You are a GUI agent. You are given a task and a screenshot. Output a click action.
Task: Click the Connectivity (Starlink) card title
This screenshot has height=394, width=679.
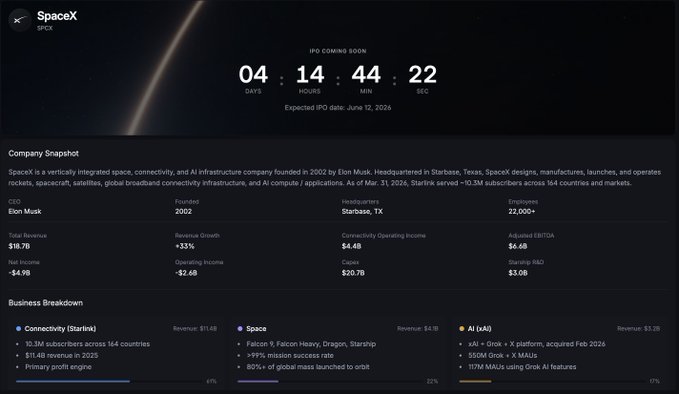pyautogui.click(x=60, y=329)
